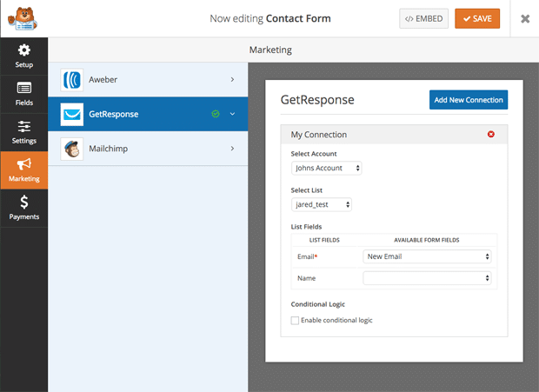Open the Select List dropdown

point(322,204)
